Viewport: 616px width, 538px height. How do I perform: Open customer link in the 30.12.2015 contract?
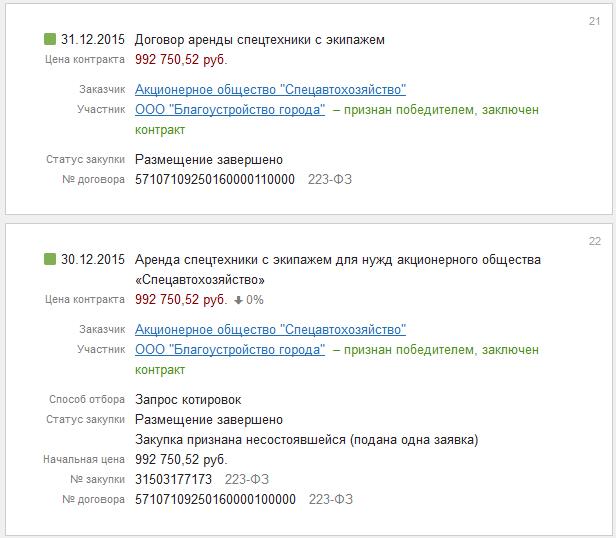[270, 330]
